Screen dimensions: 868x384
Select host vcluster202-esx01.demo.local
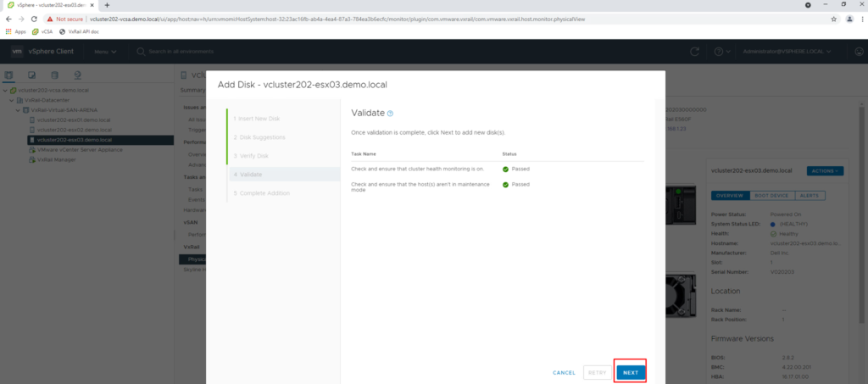pyautogui.click(x=74, y=120)
